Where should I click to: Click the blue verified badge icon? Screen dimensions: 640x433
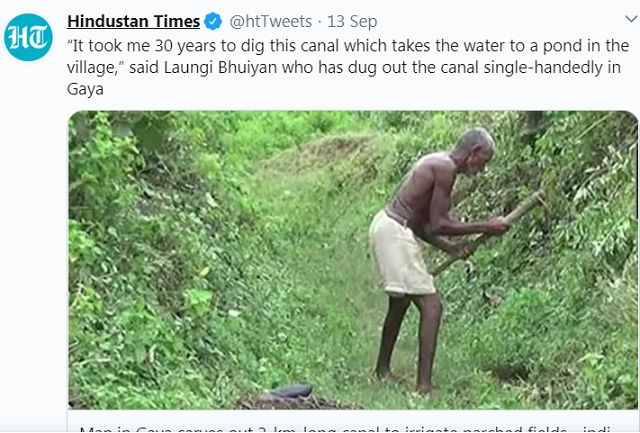click(214, 21)
